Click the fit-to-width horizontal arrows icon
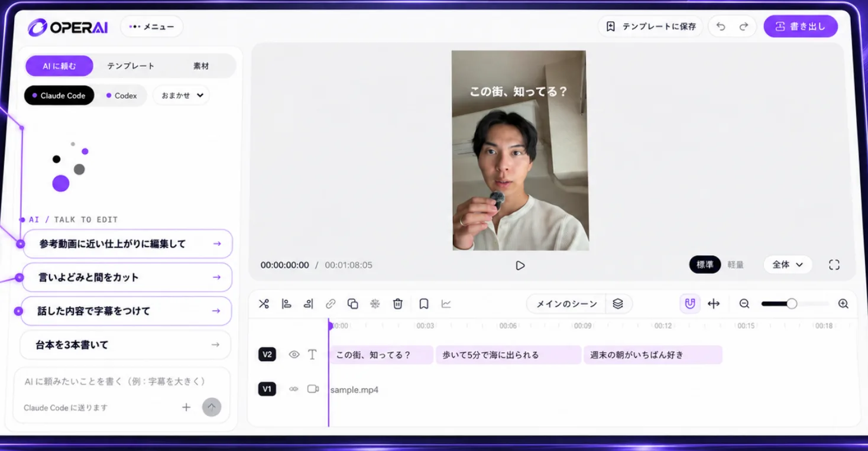Screen dimensions: 868x451 pyautogui.click(x=714, y=304)
